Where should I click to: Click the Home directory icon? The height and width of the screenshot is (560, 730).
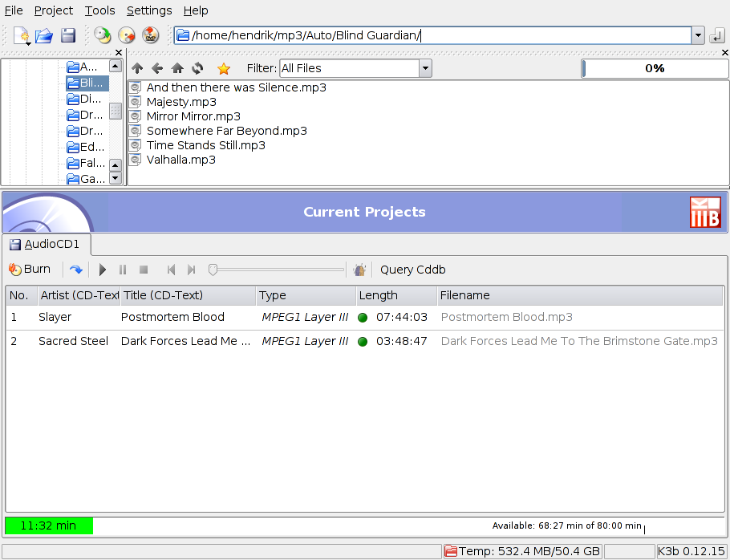tap(177, 69)
